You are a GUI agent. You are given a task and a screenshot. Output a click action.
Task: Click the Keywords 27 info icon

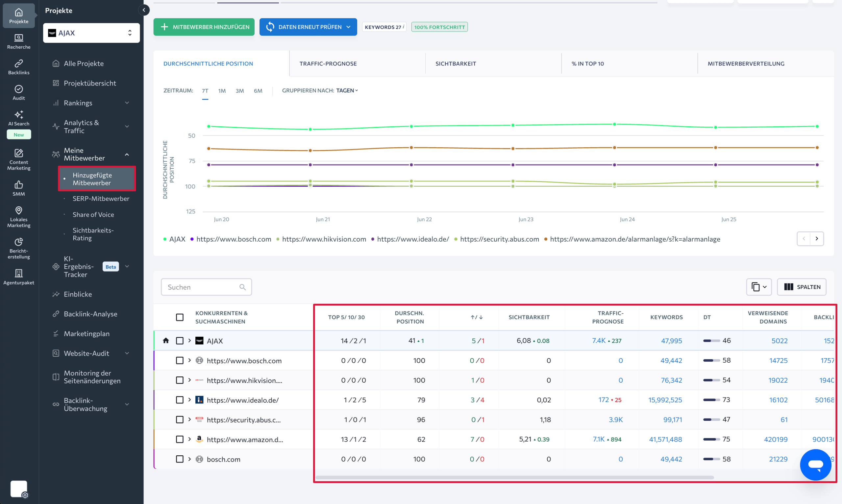(x=403, y=27)
